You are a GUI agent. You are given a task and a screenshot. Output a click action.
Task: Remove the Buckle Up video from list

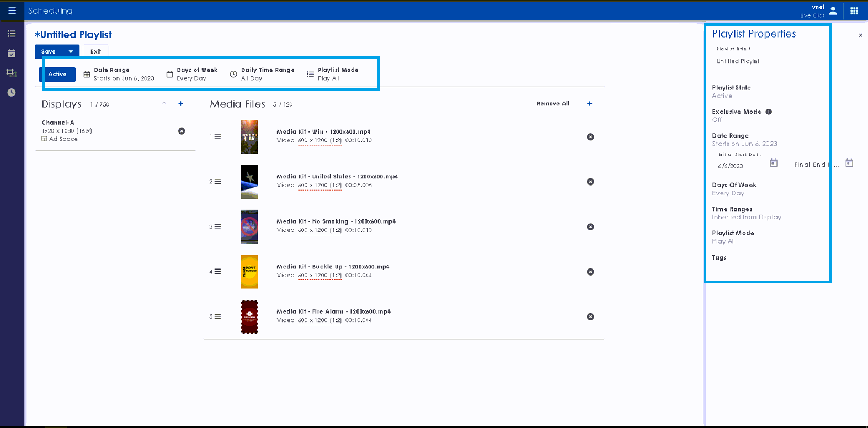[x=590, y=272]
